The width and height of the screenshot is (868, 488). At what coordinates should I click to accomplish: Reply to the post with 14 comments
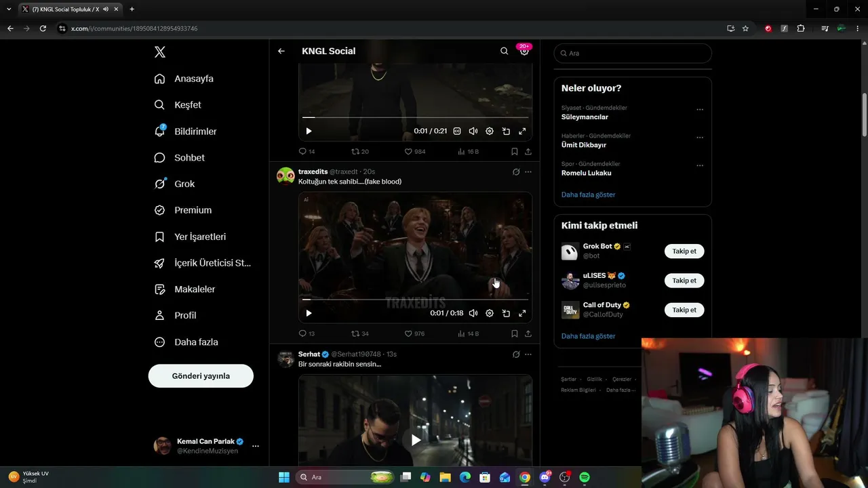click(x=307, y=152)
